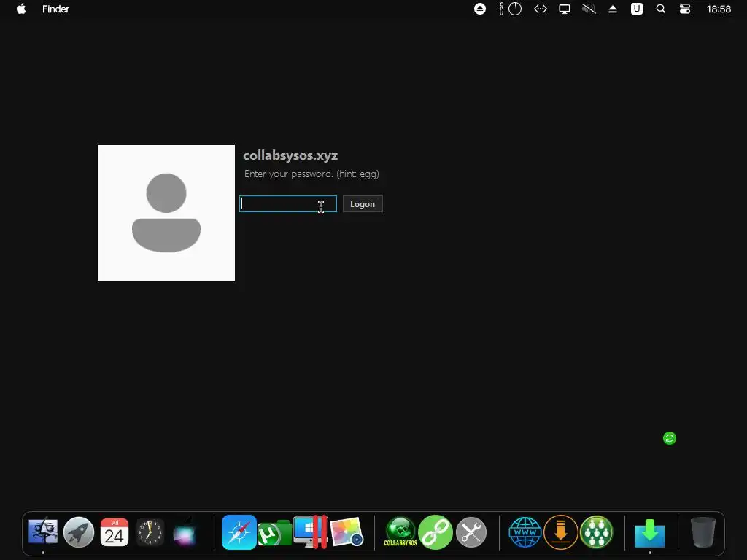Click the password hint text

tap(311, 174)
